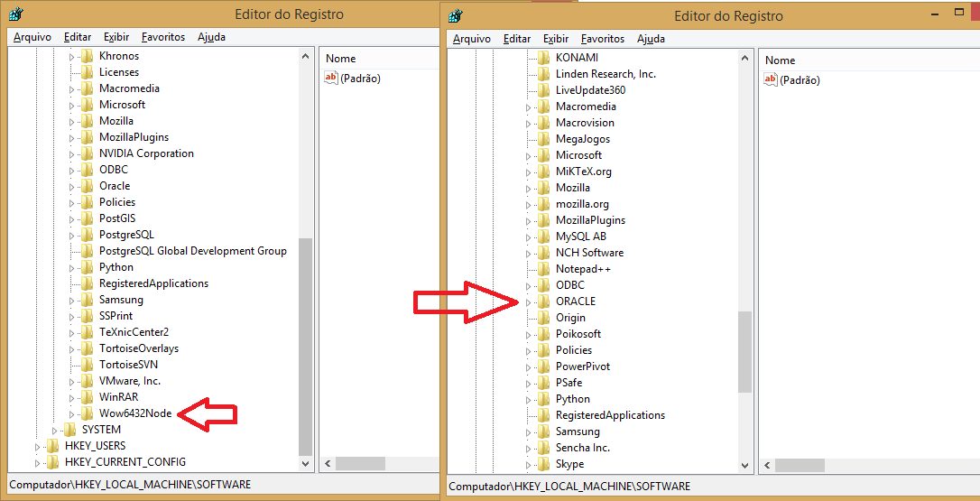Screen dimensions: 980x501
Task: Click Origin folder icon
Action: [x=544, y=318]
